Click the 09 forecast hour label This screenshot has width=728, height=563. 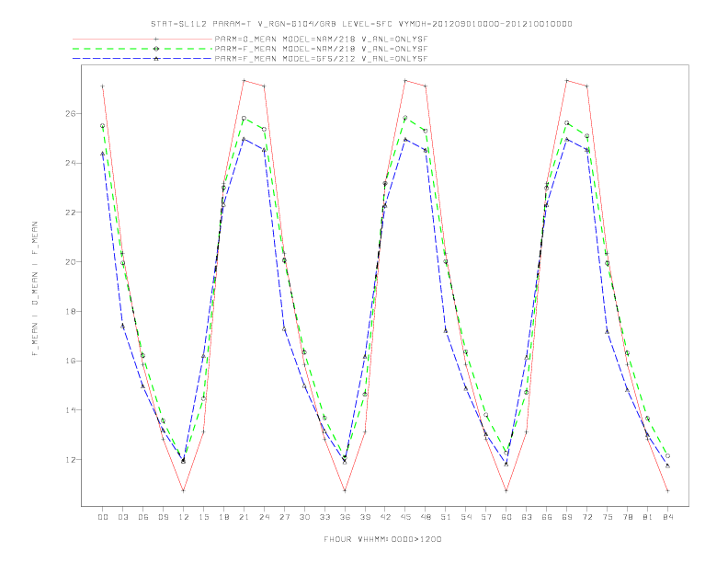pyautogui.click(x=163, y=517)
